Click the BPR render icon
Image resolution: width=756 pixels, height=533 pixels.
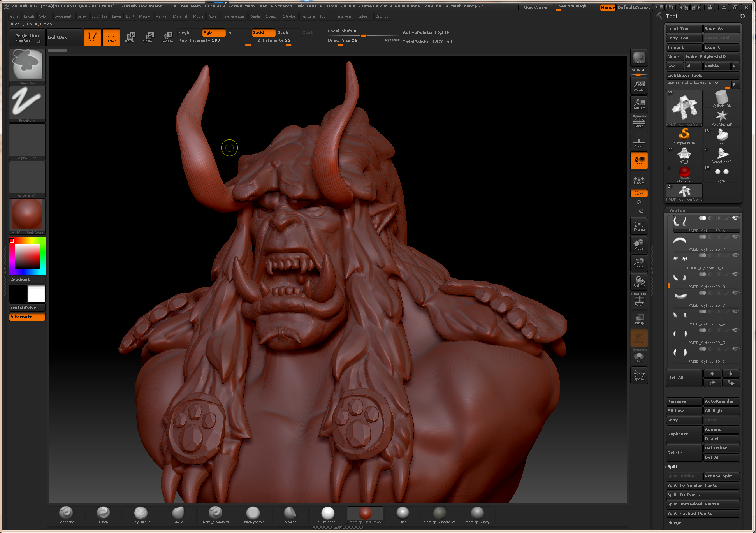click(x=639, y=58)
